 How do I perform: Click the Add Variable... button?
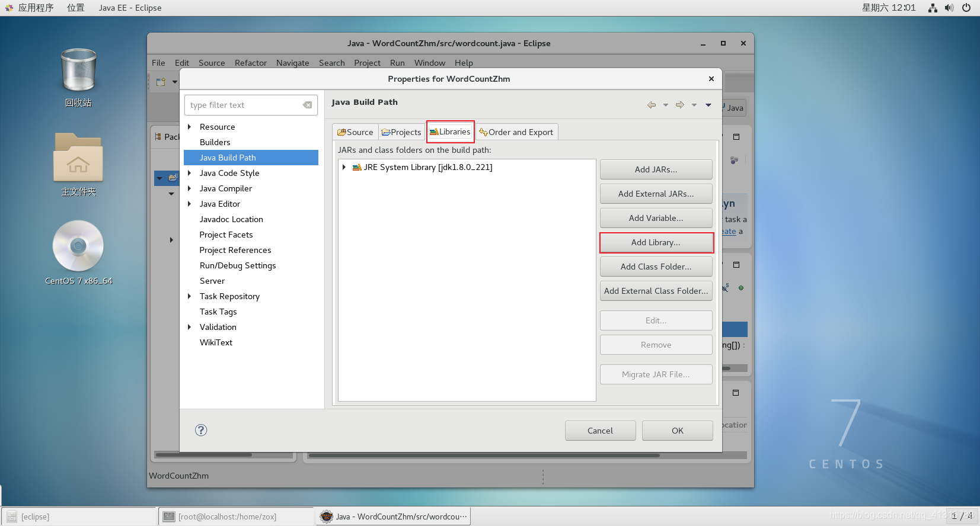tap(656, 218)
